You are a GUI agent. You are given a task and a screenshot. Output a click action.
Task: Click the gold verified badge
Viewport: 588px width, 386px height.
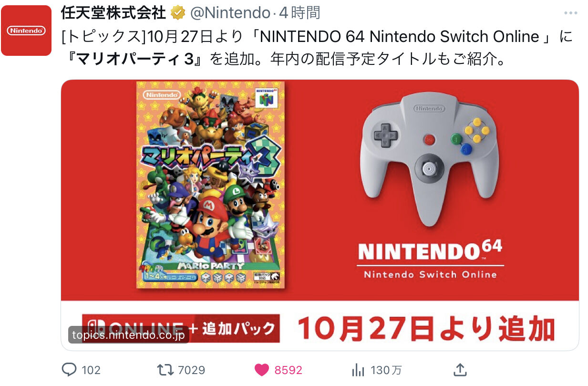coord(178,13)
